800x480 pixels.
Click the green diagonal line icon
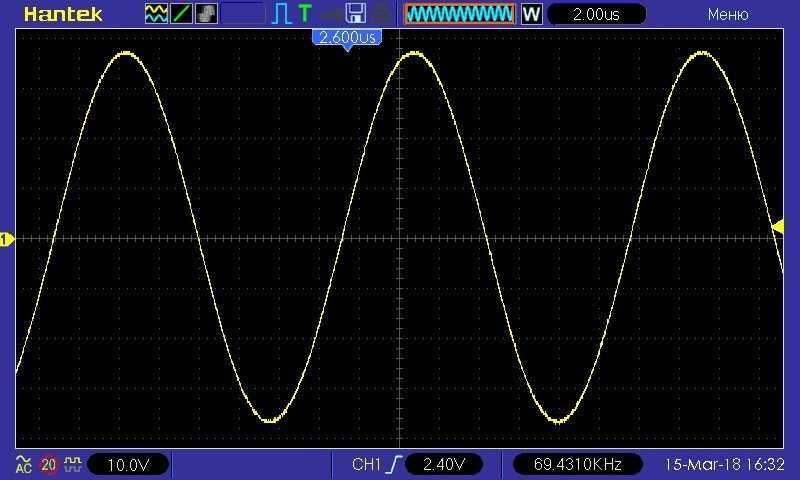tap(181, 14)
